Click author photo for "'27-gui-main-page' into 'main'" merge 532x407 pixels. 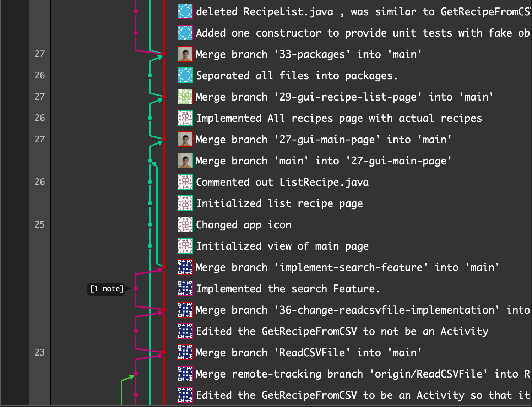185,139
